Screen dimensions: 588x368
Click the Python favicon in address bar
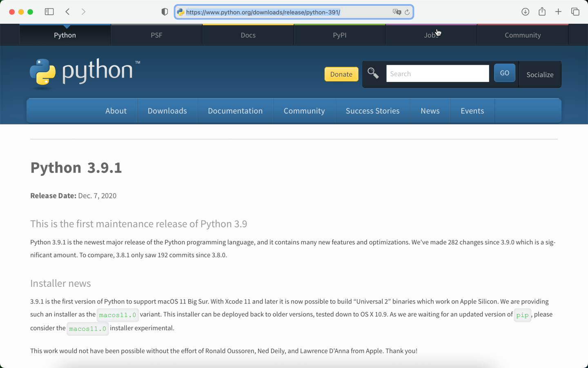coord(180,12)
